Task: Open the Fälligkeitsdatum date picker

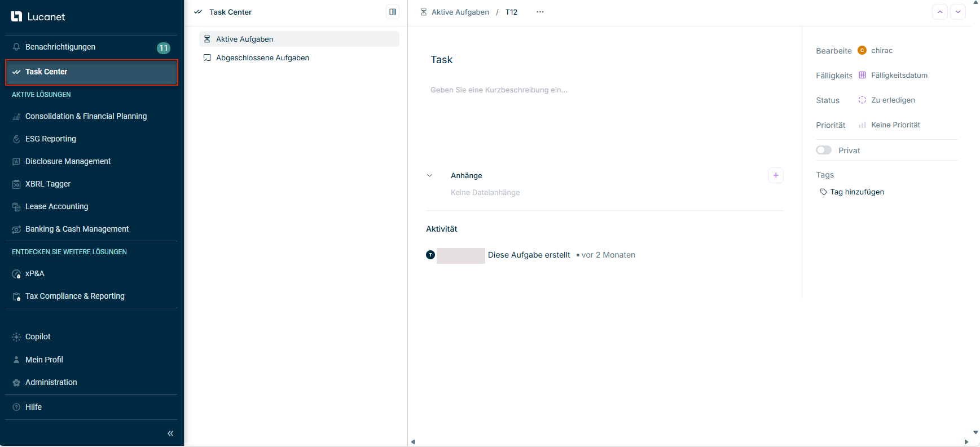Action: pyautogui.click(x=893, y=75)
